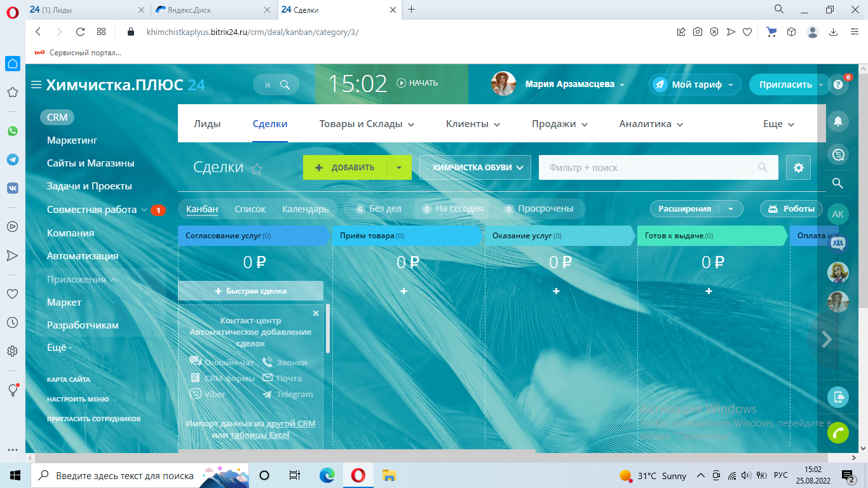Open the Еще dropdown in CRM menu
868x488 pixels.
coord(779,125)
